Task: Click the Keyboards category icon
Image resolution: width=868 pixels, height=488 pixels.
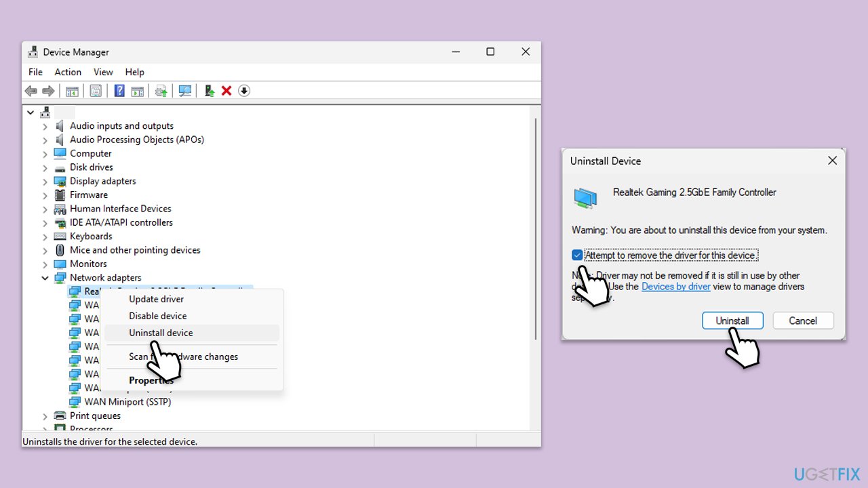Action: (x=60, y=237)
